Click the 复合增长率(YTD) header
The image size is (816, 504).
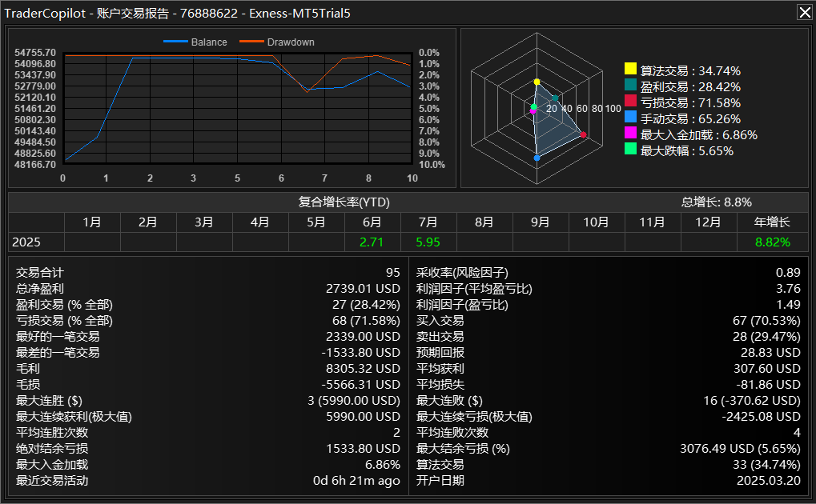pos(344,202)
